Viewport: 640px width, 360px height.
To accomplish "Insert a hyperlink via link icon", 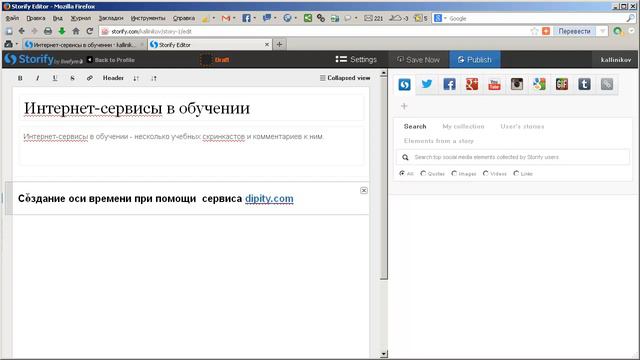I will tap(89, 78).
